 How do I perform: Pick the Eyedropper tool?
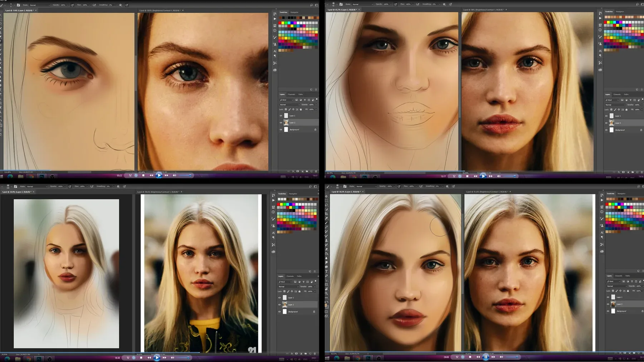(x=327, y=218)
